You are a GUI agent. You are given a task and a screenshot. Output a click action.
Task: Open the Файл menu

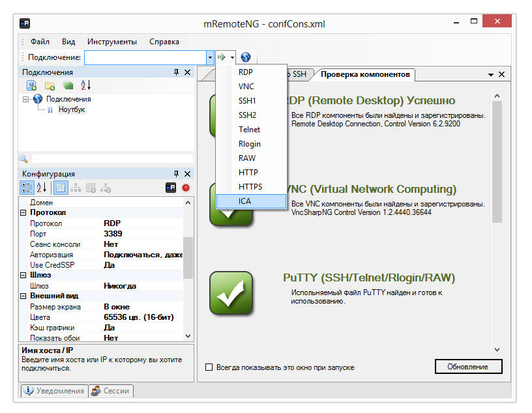pyautogui.click(x=40, y=42)
